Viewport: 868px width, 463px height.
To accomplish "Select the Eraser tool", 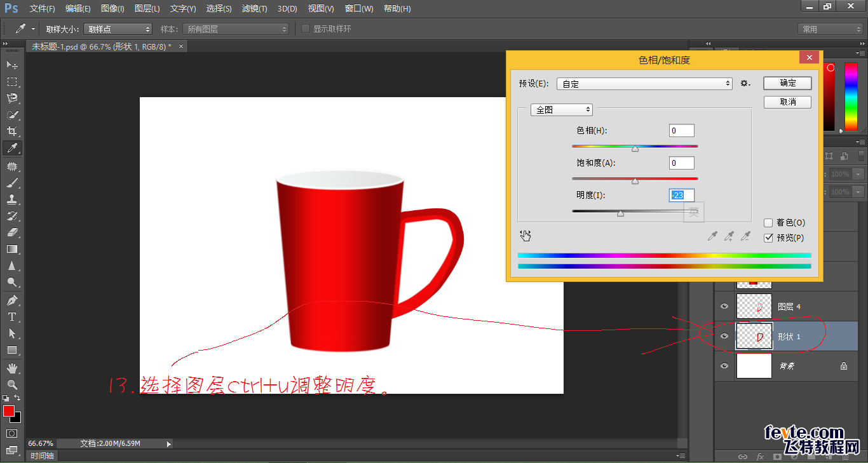I will tap(12, 232).
